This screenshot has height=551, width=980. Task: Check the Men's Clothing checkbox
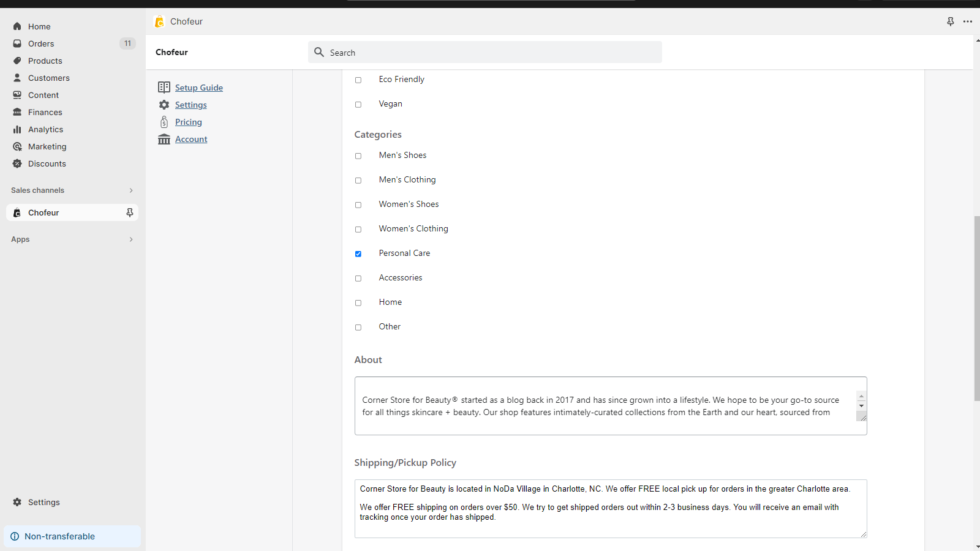(358, 181)
